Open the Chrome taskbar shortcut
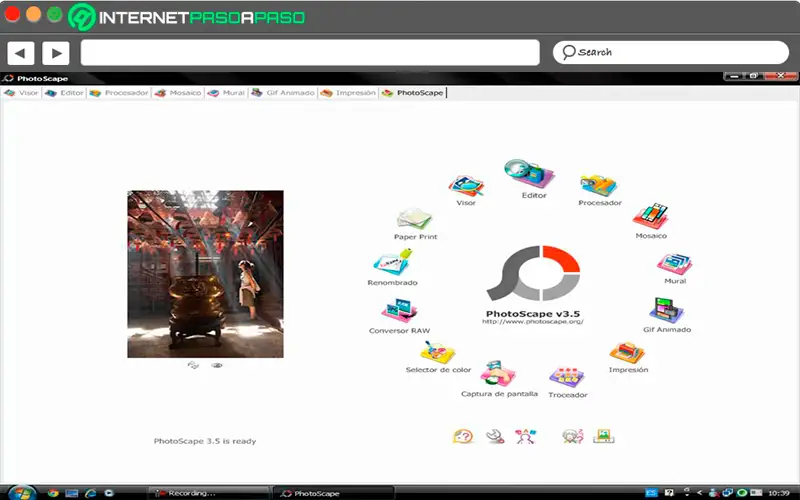The image size is (800, 500). 53,493
